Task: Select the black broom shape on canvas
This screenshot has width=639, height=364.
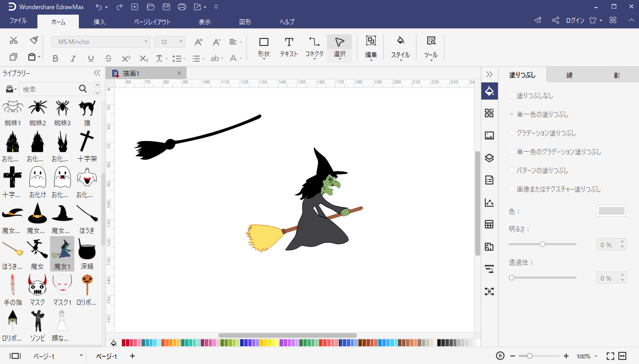Action: pyautogui.click(x=198, y=137)
